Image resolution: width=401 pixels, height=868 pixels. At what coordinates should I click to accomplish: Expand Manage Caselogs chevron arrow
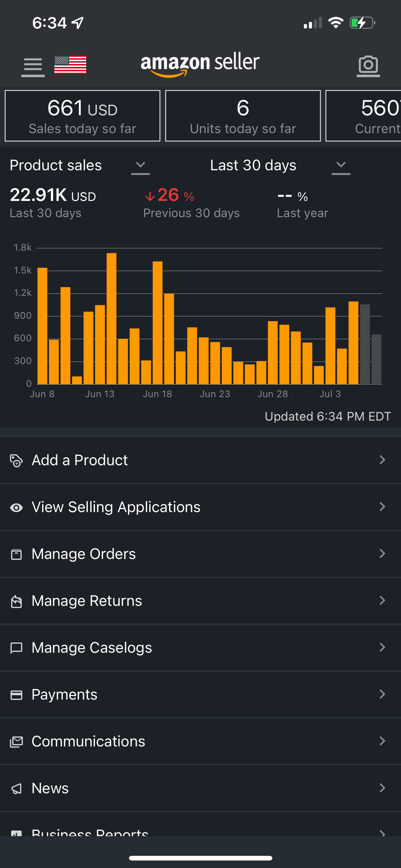382,647
